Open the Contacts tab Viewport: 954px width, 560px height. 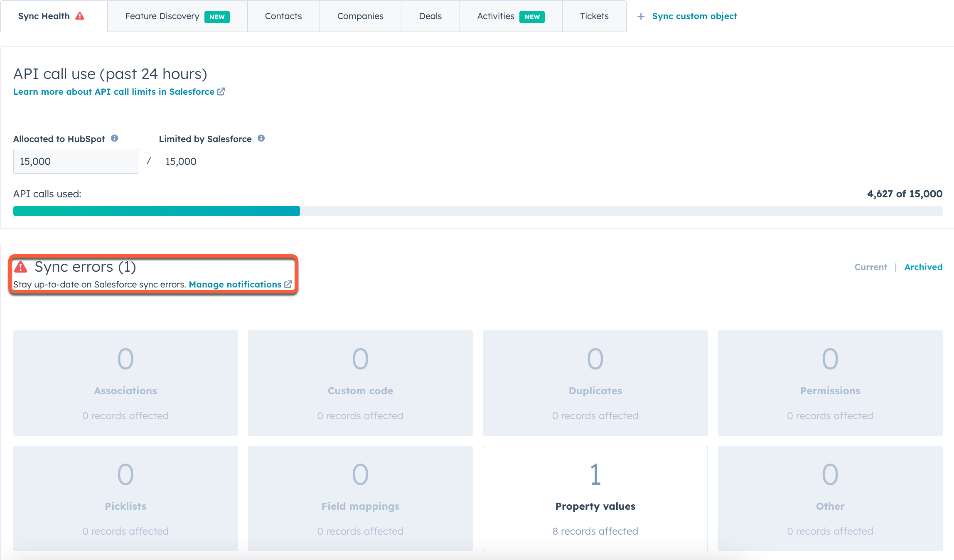(x=283, y=16)
